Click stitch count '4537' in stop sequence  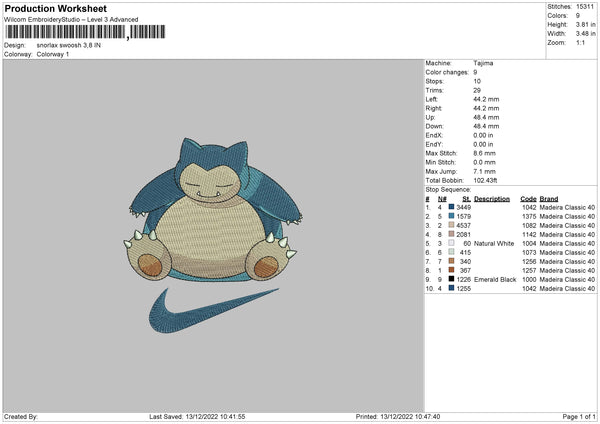tap(463, 225)
